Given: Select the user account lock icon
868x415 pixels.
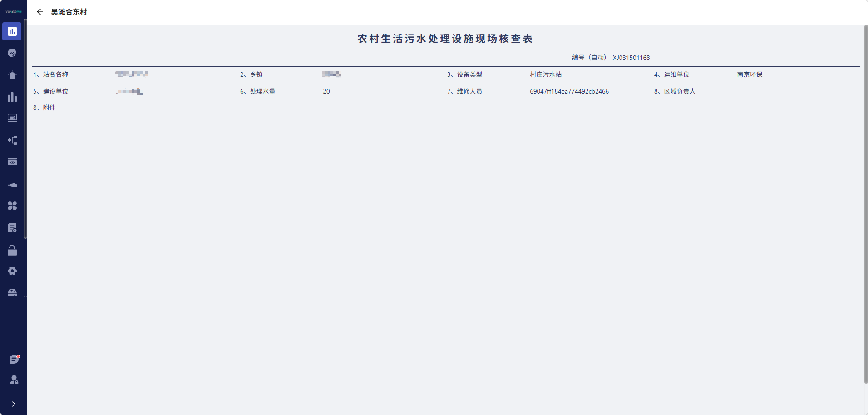Looking at the screenshot, I should click(x=14, y=380).
